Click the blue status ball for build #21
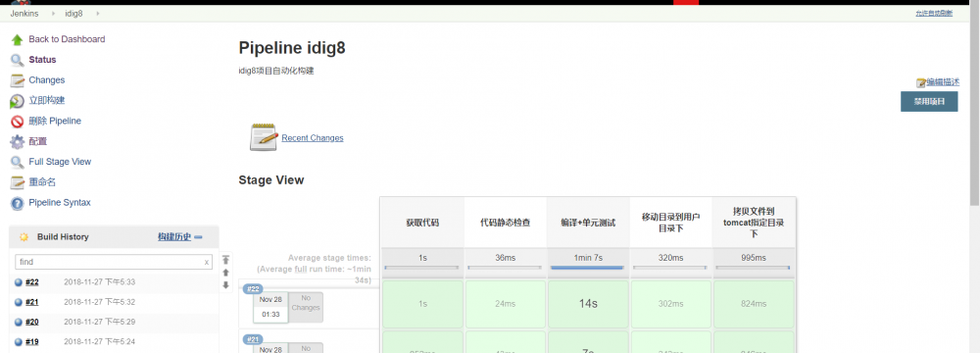The image size is (980, 353). pos(19,302)
